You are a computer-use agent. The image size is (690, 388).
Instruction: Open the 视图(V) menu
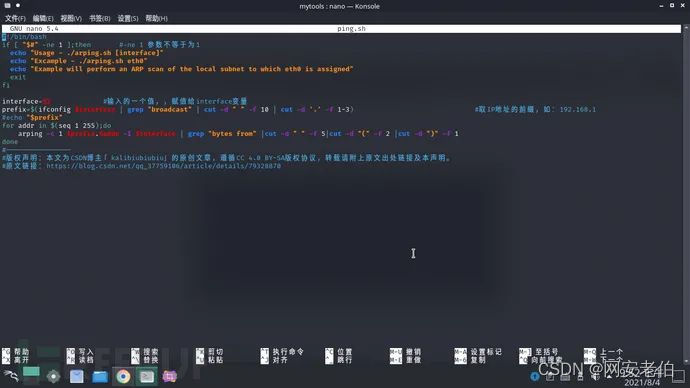tap(71, 18)
